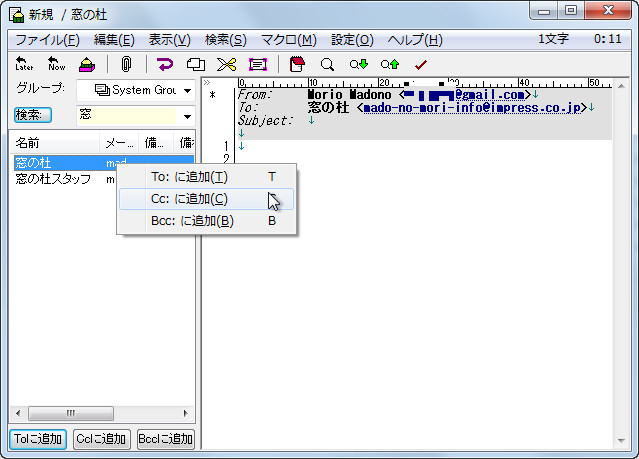
Task: Choose Cc: に追加(C) in the context menu
Action: 206,199
